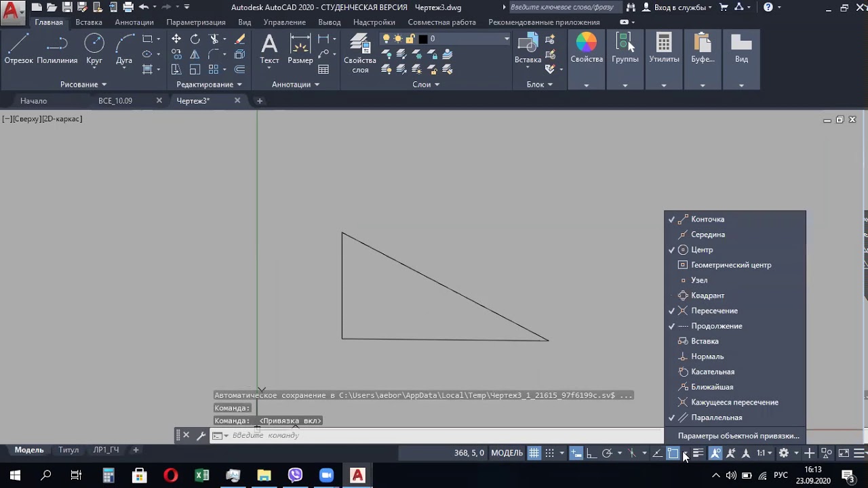Expand the Аннотации panel
868x488 pixels.
(296, 84)
